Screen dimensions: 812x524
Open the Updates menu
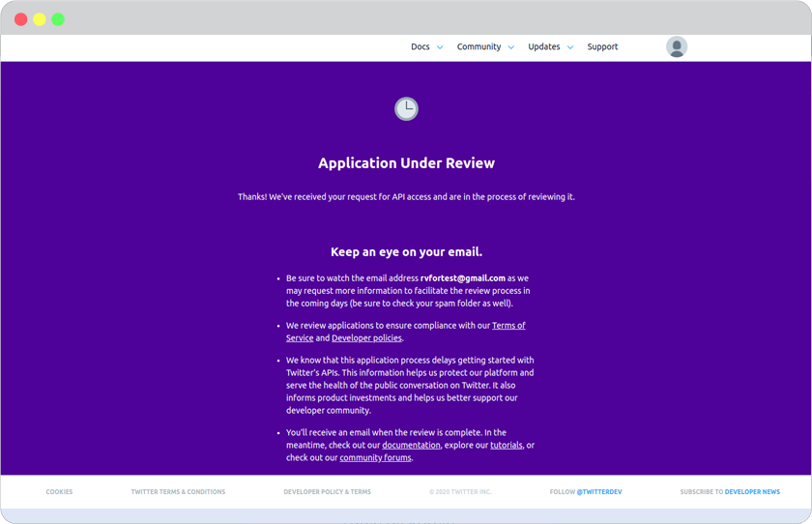(543, 46)
